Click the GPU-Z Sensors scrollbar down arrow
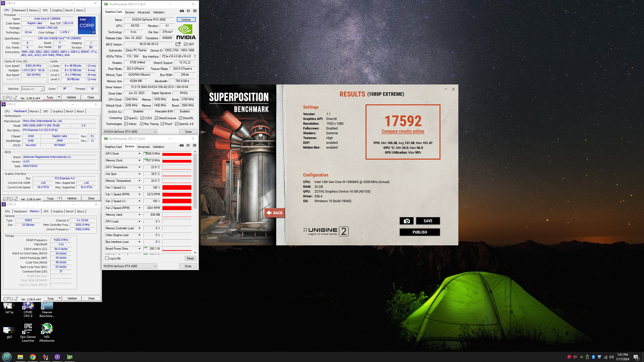 [195, 252]
